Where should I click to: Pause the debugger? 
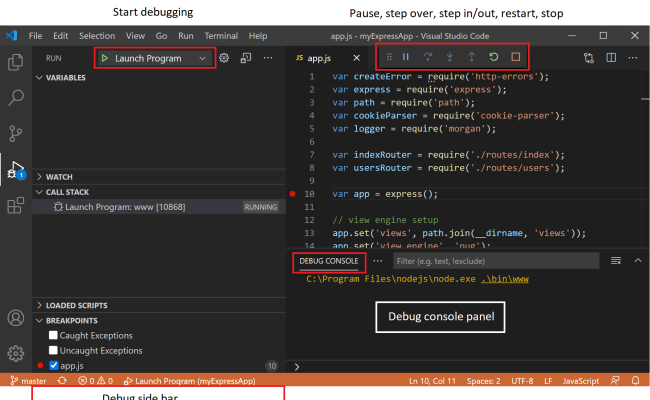(x=406, y=57)
